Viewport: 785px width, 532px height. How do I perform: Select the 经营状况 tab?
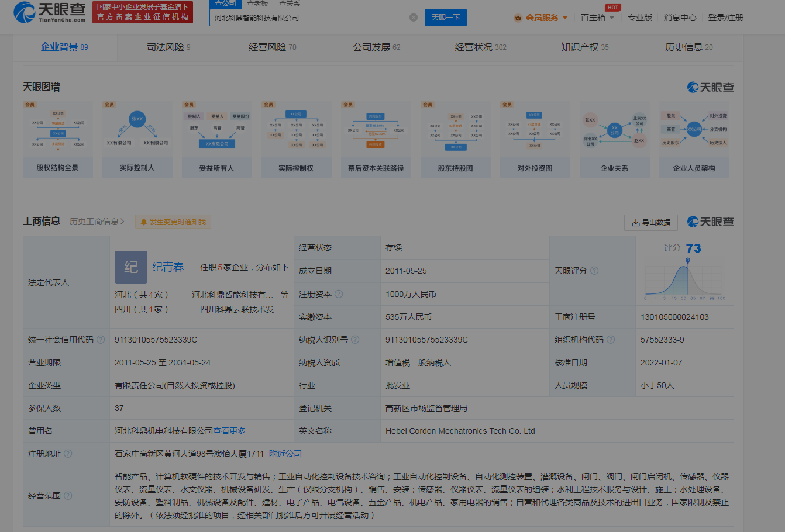click(481, 47)
